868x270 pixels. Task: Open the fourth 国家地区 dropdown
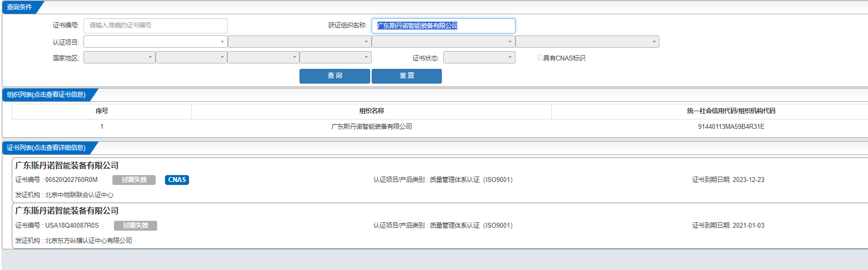coord(335,58)
